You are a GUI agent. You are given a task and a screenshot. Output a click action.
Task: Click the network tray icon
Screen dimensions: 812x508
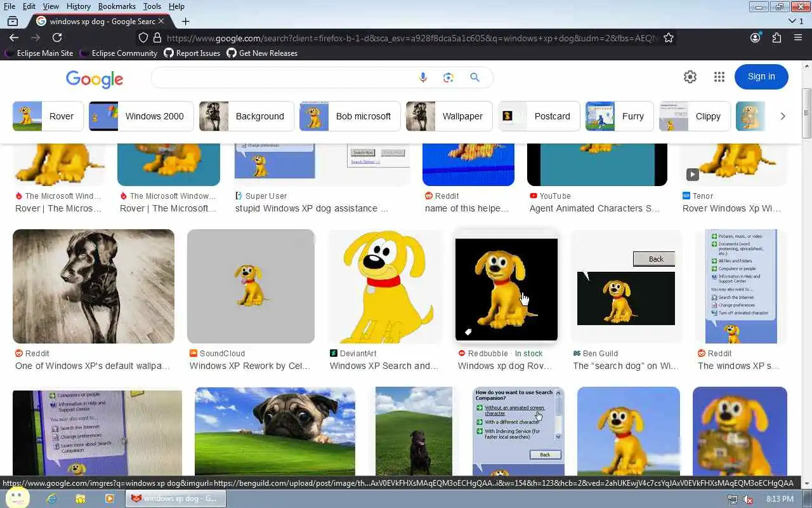[733, 500]
